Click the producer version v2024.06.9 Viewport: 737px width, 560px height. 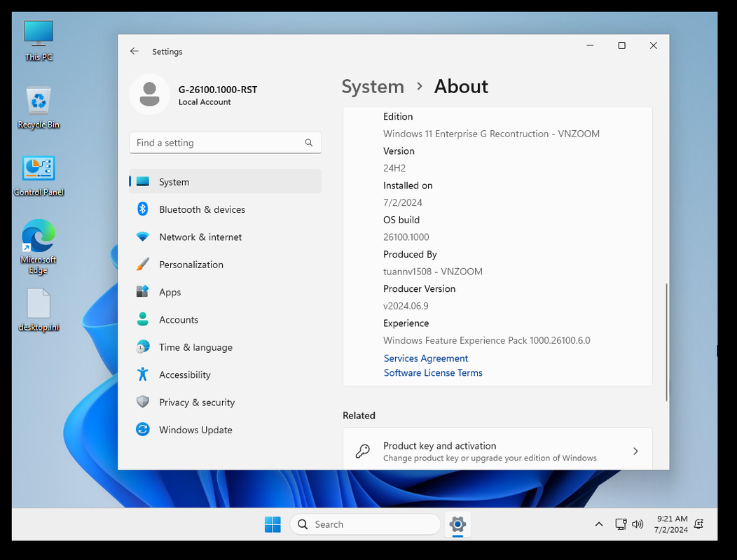click(x=406, y=306)
